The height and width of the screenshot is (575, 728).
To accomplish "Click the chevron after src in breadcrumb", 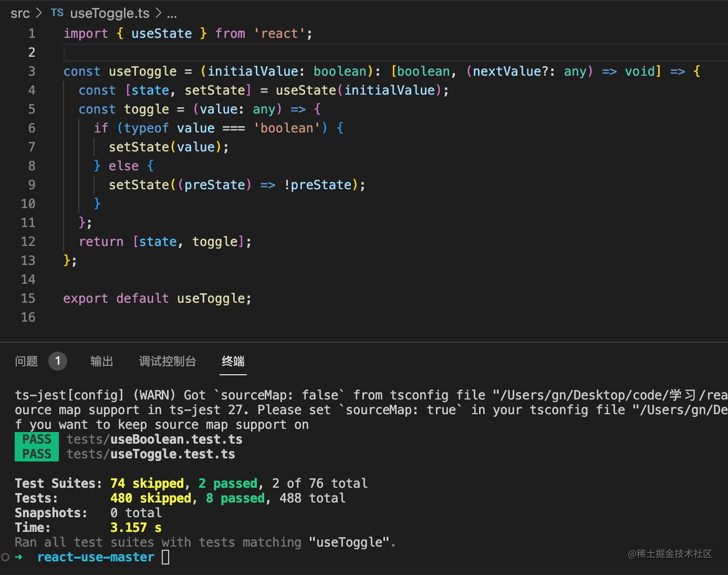I will [x=39, y=13].
